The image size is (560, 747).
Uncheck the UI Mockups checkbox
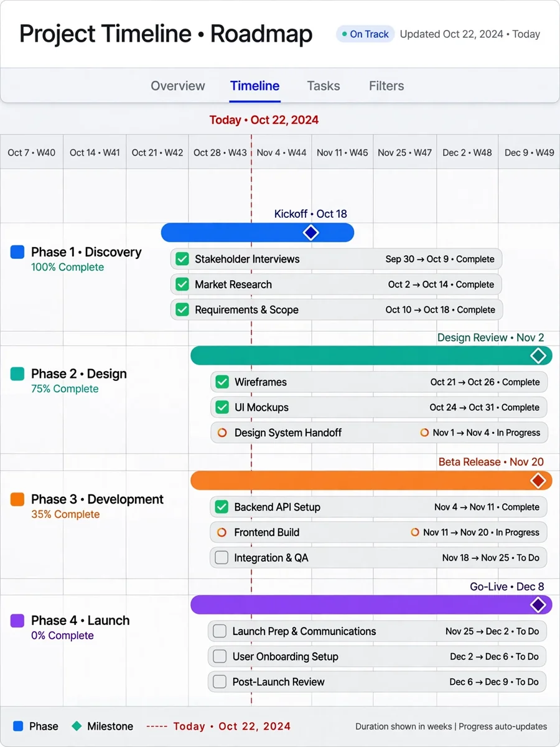pyautogui.click(x=222, y=407)
